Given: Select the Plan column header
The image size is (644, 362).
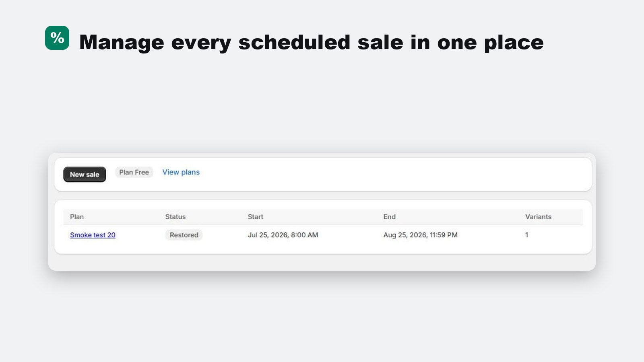Looking at the screenshot, I should 77,217.
